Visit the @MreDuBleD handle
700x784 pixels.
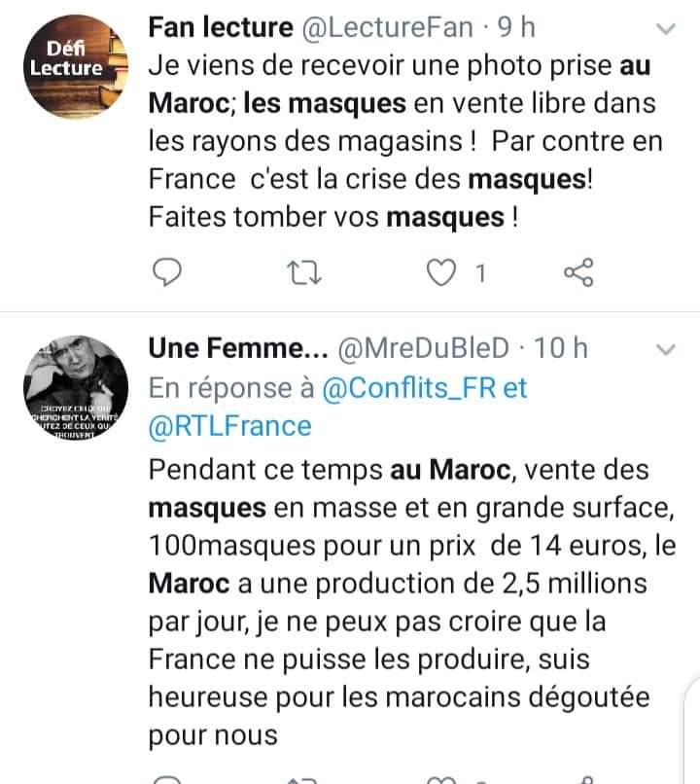point(426,347)
